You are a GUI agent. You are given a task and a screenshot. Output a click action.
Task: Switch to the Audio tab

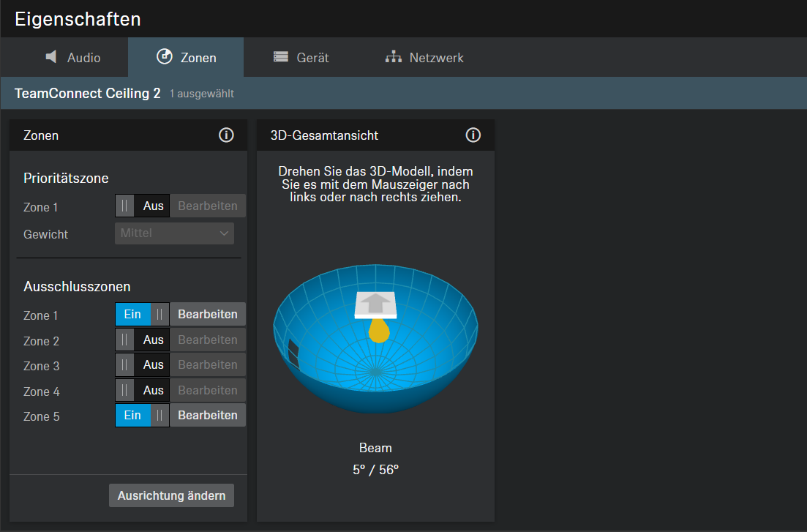[73, 58]
